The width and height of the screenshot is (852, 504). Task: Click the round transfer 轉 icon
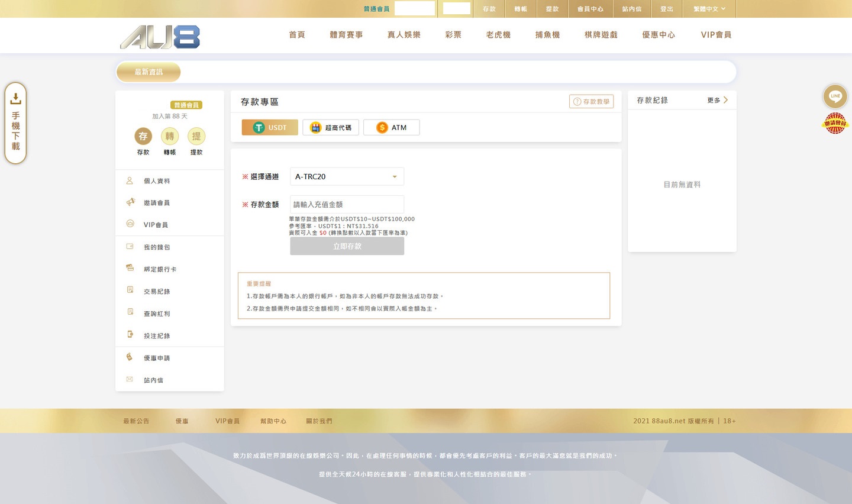tap(170, 136)
